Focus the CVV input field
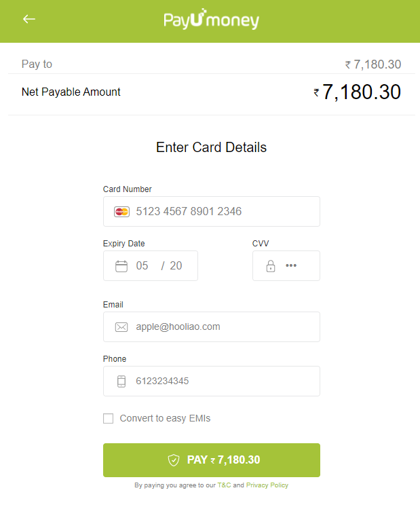This screenshot has height=505, width=420. coord(286,265)
